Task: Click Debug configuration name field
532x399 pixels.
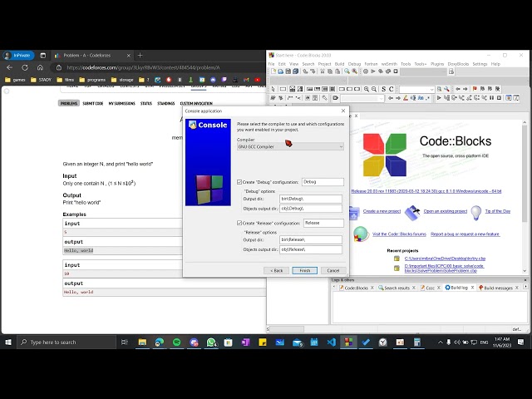Action: pos(323,182)
